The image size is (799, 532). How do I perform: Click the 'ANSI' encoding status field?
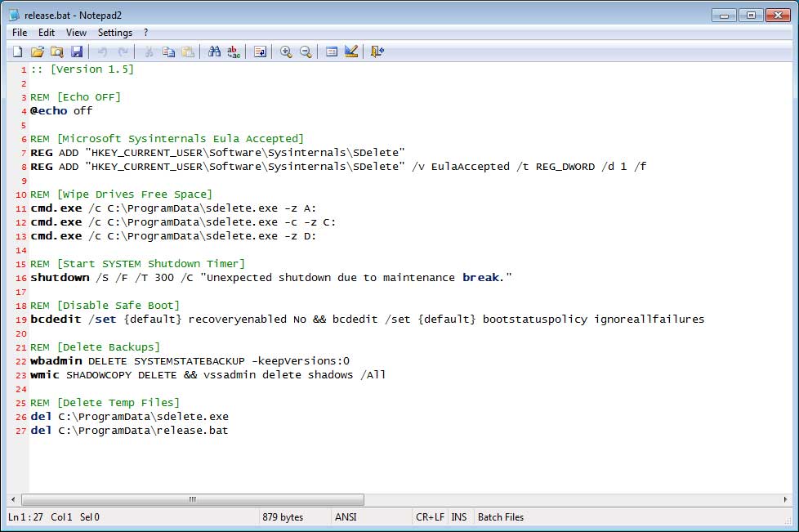coord(371,517)
